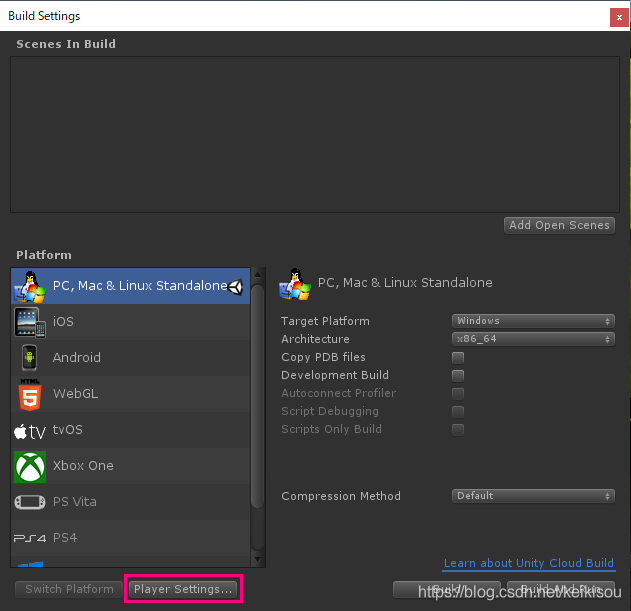Viewport: 631px width, 611px height.
Task: Open the Target Platform dropdown set to Windows
Action: [x=533, y=321]
